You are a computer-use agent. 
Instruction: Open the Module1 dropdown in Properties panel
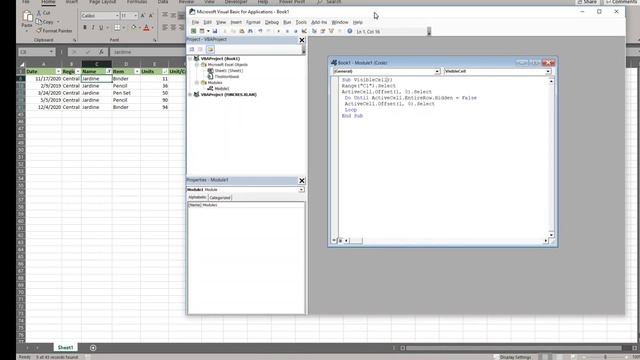(x=301, y=190)
